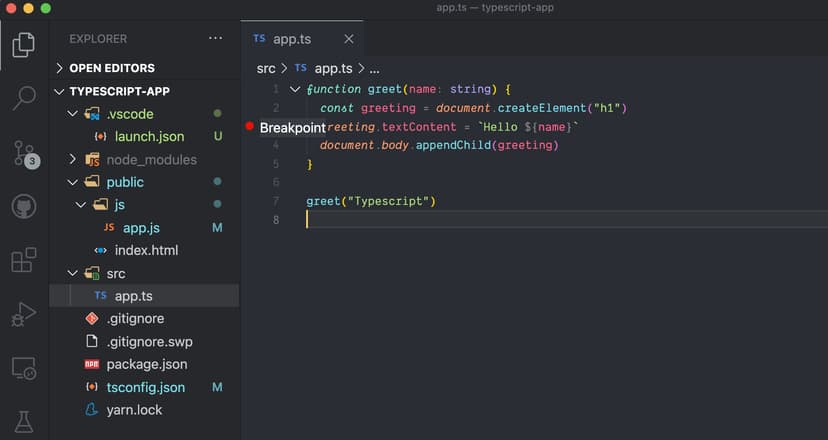Click the TS icon beside app.ts in tree
Image resolution: width=828 pixels, height=440 pixels.
click(100, 296)
